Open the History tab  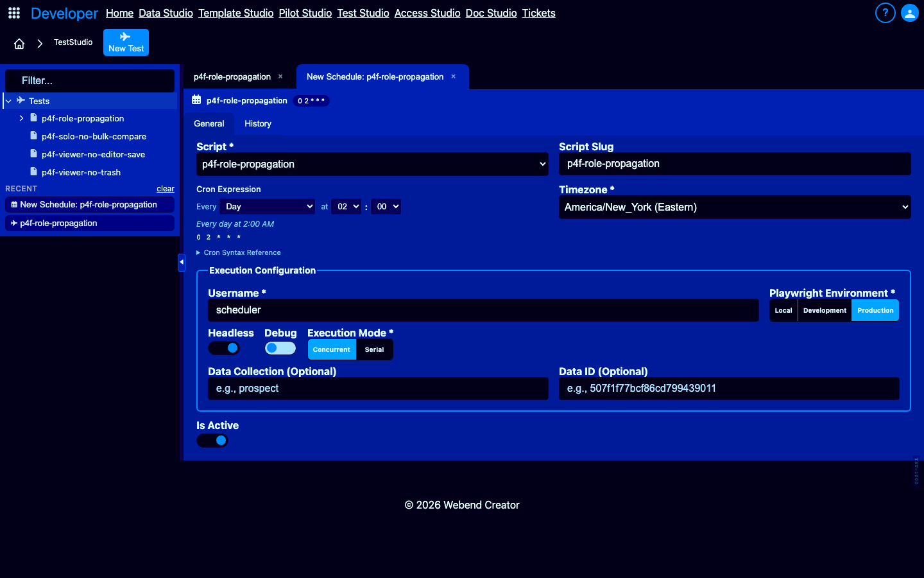[x=258, y=123]
